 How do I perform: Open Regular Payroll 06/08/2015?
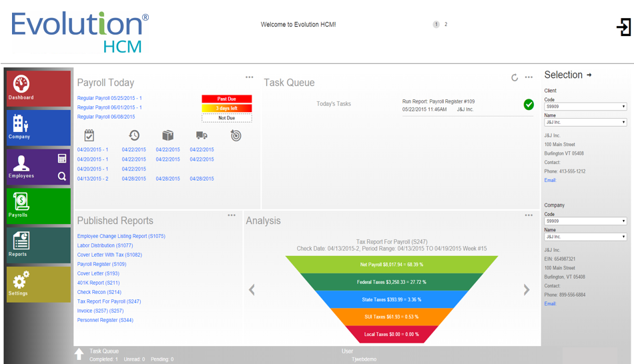106,117
